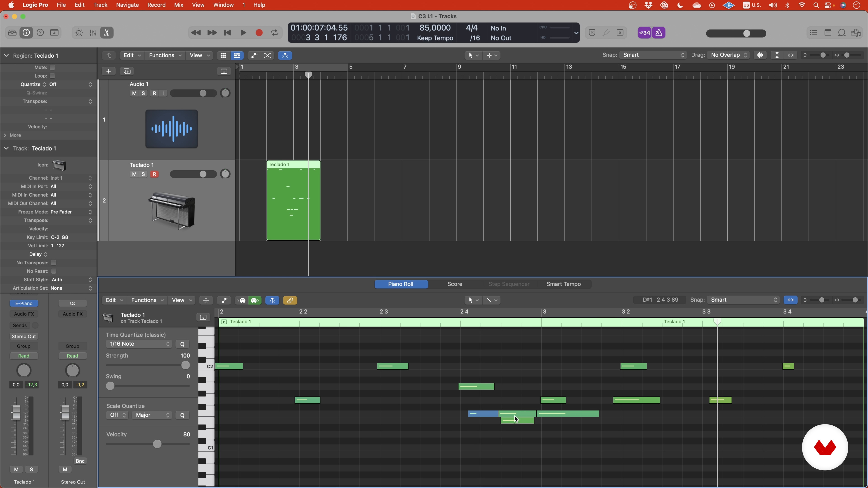Open Quick Help question mark icon
Screen dimensions: 868x488
tap(40, 33)
